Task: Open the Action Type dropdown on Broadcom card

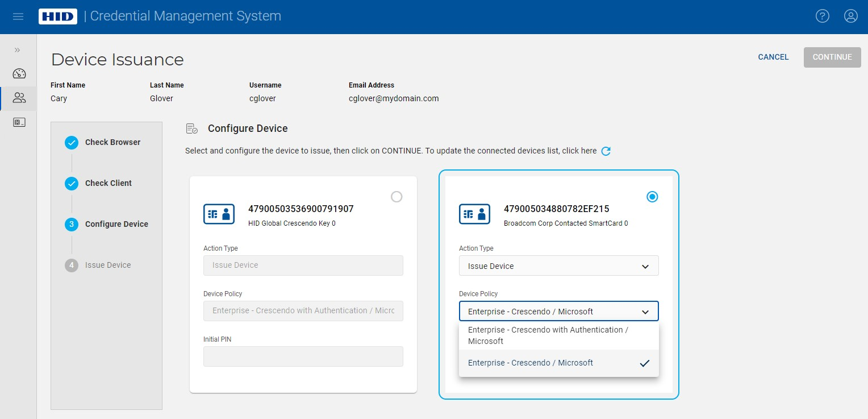Action: (559, 266)
